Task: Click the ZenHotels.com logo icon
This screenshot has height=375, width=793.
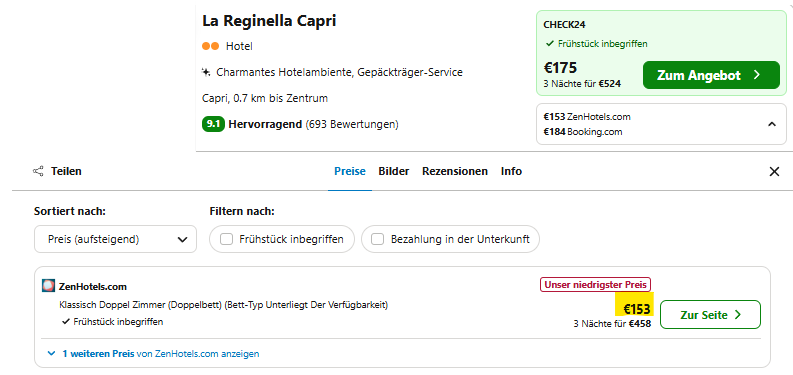Action: [x=48, y=286]
